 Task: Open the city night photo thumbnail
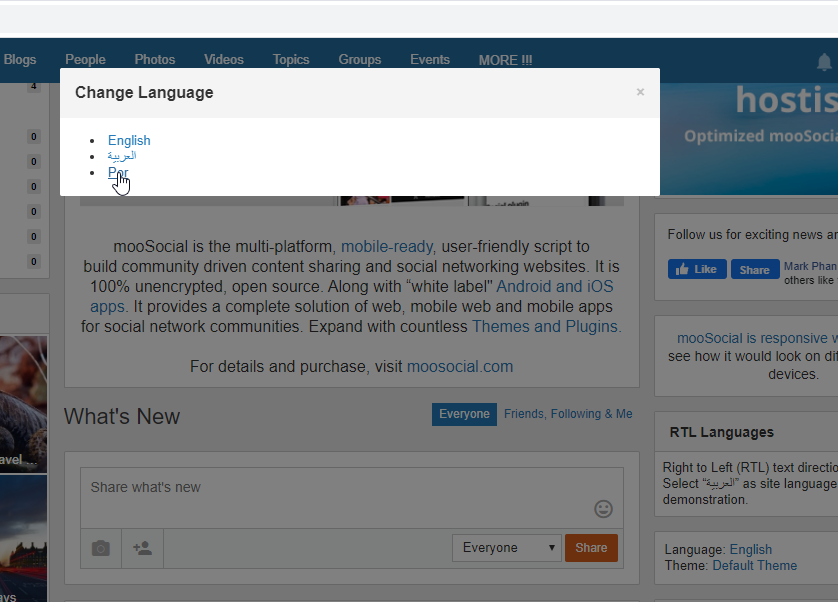tap(24, 538)
